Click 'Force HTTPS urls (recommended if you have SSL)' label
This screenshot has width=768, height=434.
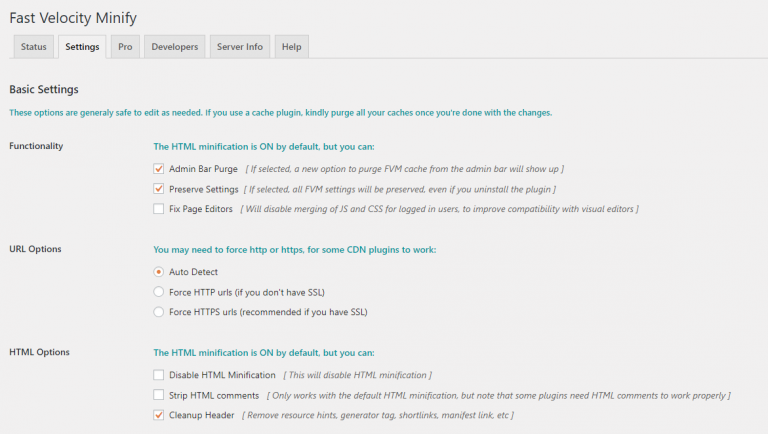click(x=268, y=312)
